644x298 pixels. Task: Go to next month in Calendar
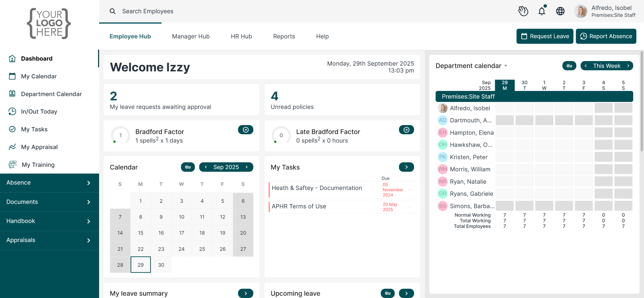247,167
